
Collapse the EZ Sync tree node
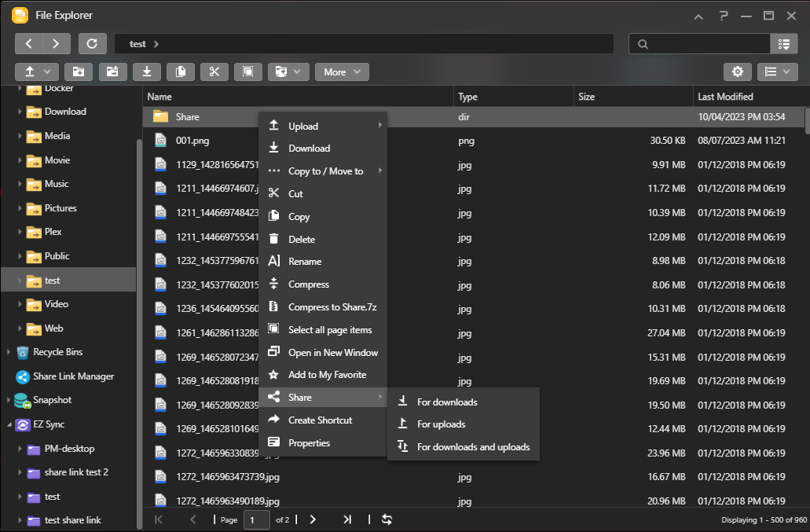[x=9, y=424]
